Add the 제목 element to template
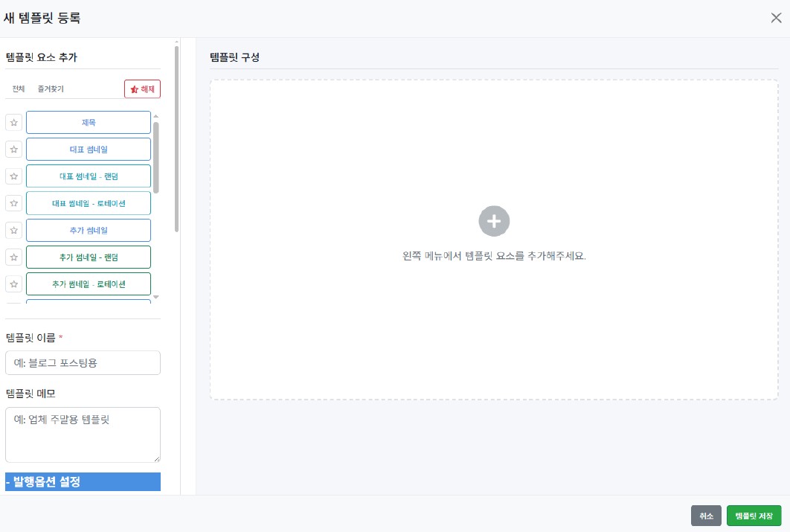The width and height of the screenshot is (790, 532). (x=89, y=123)
